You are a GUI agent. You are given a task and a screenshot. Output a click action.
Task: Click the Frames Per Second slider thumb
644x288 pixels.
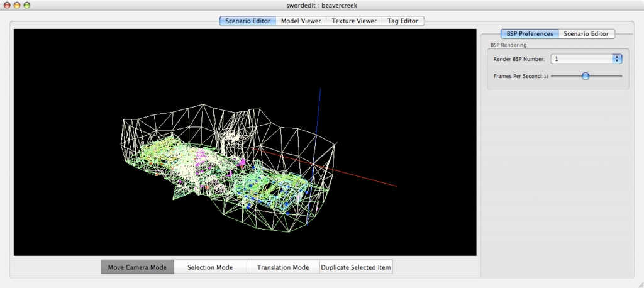point(586,76)
